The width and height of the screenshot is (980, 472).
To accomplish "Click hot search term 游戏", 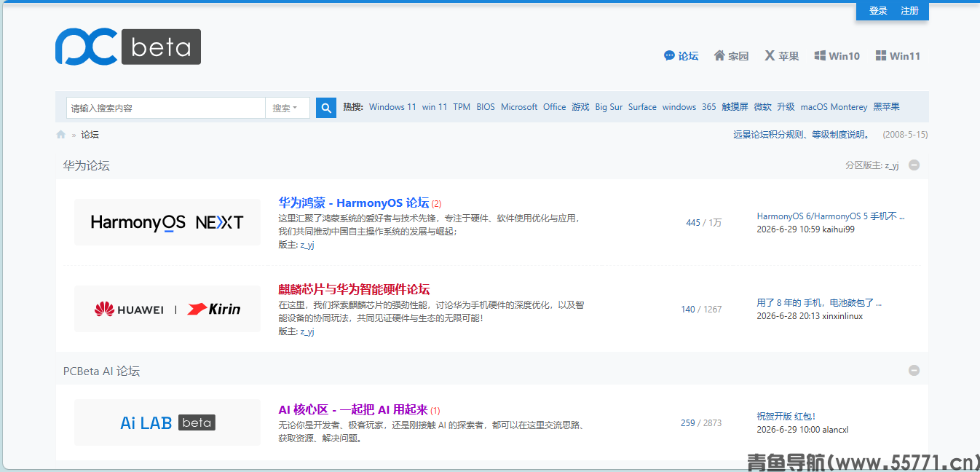I will tap(580, 107).
